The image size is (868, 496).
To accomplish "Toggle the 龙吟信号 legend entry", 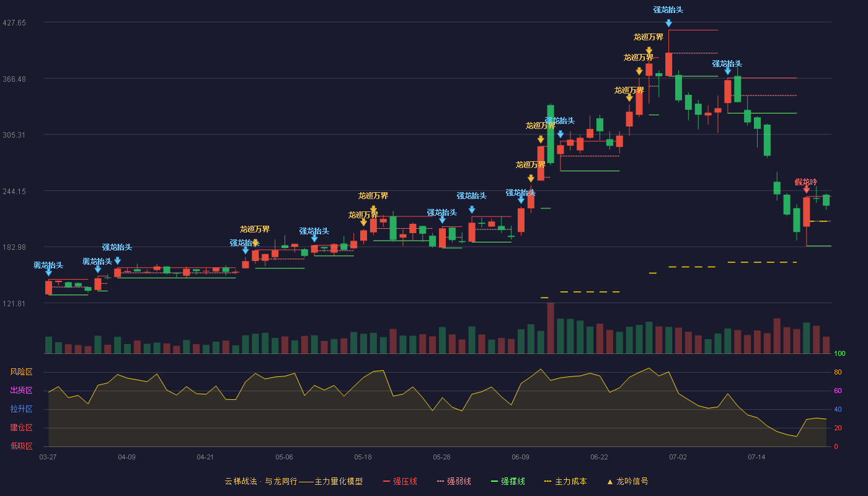I will click(627, 481).
